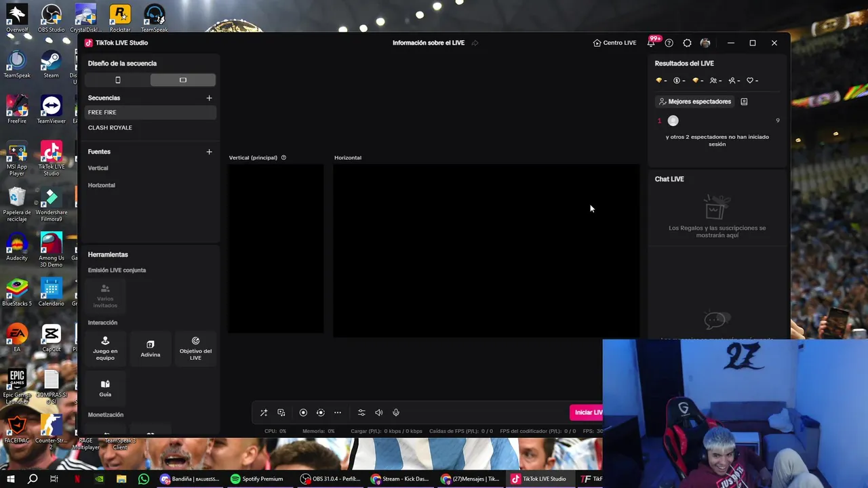Click the replay capture icon
The height and width of the screenshot is (488, 868).
[321, 413]
